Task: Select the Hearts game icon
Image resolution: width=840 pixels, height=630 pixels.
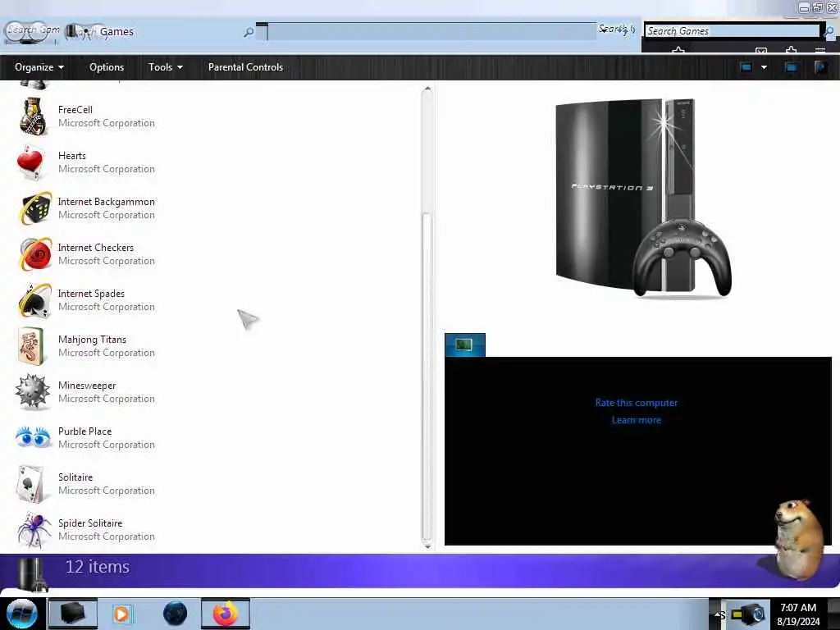Action: pyautogui.click(x=31, y=162)
